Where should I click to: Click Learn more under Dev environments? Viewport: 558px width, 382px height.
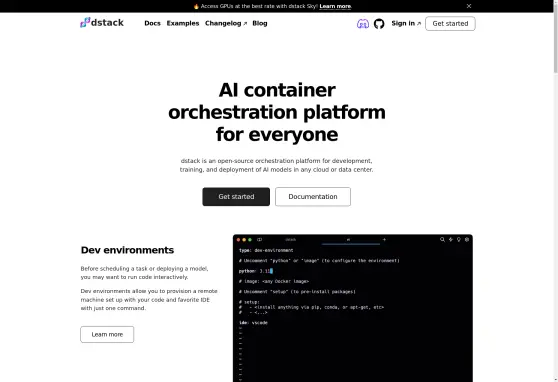pos(107,334)
